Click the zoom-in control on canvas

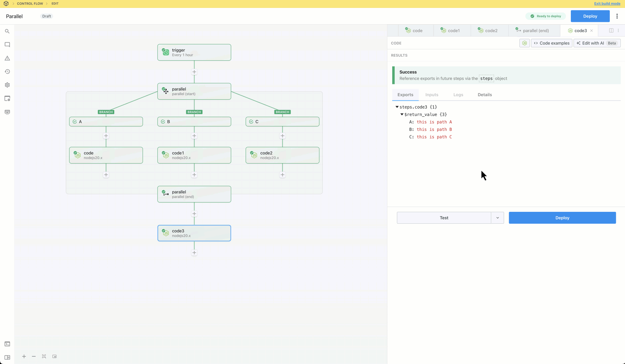click(x=24, y=356)
